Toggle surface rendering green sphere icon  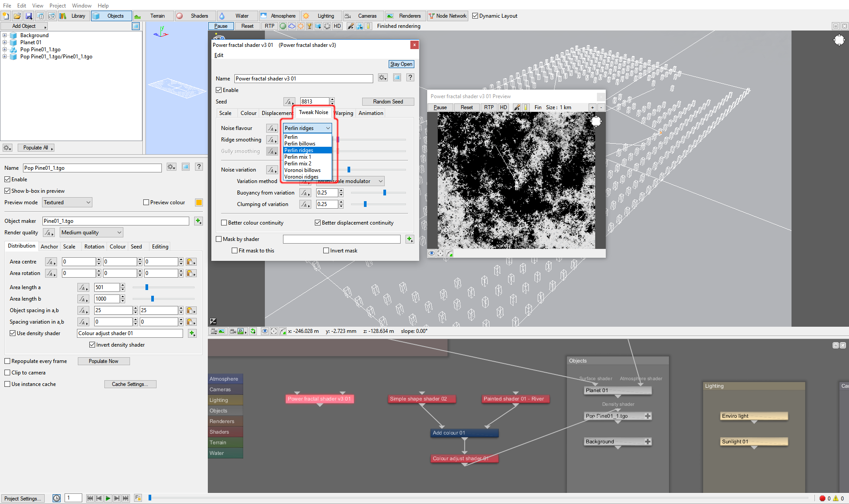pos(283,26)
